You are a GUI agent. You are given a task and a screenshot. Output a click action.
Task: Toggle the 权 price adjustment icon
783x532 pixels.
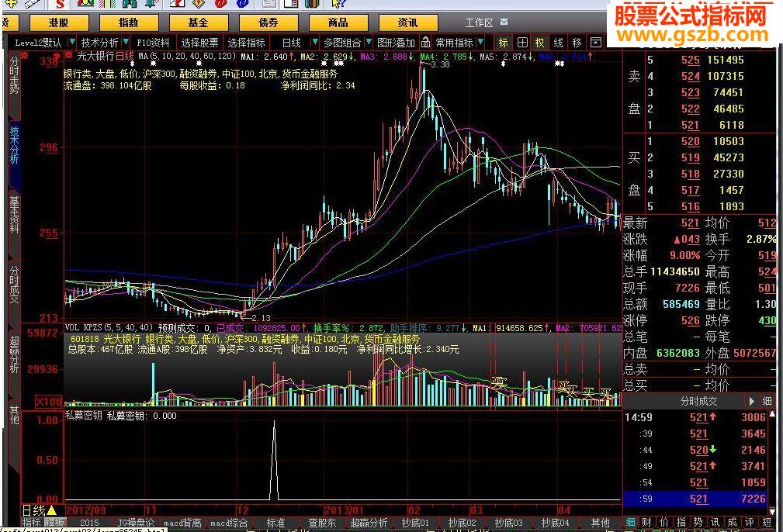pos(540,43)
